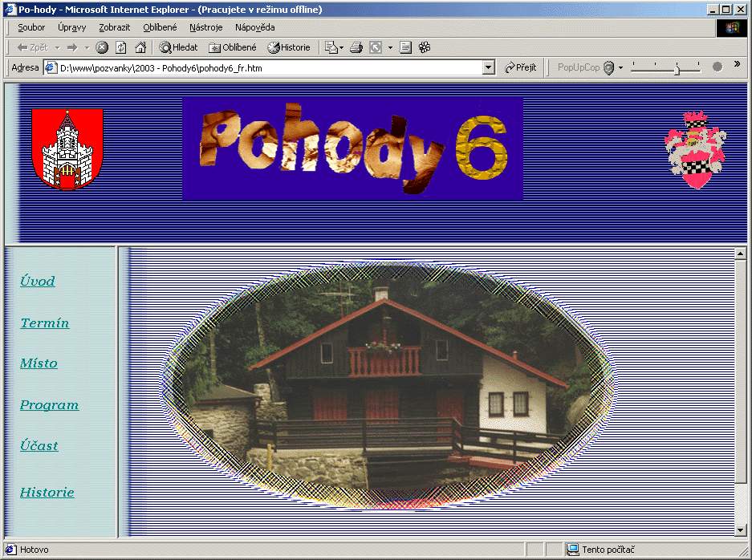This screenshot has height=560, width=752.
Task: Click the page icon in address bar
Action: (x=51, y=67)
